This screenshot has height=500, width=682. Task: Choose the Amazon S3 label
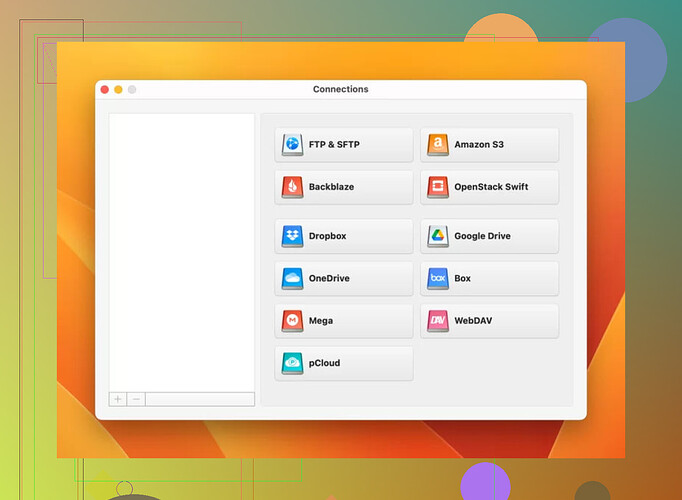(x=479, y=144)
